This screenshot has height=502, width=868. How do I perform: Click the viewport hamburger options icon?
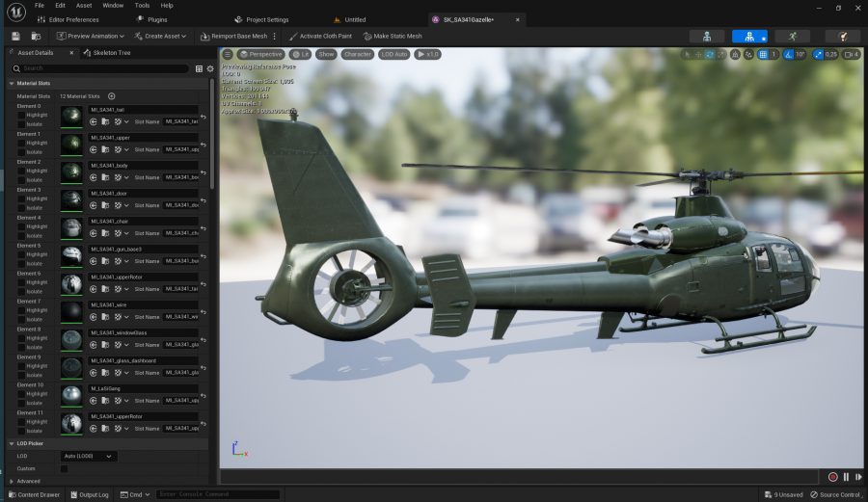(228, 54)
